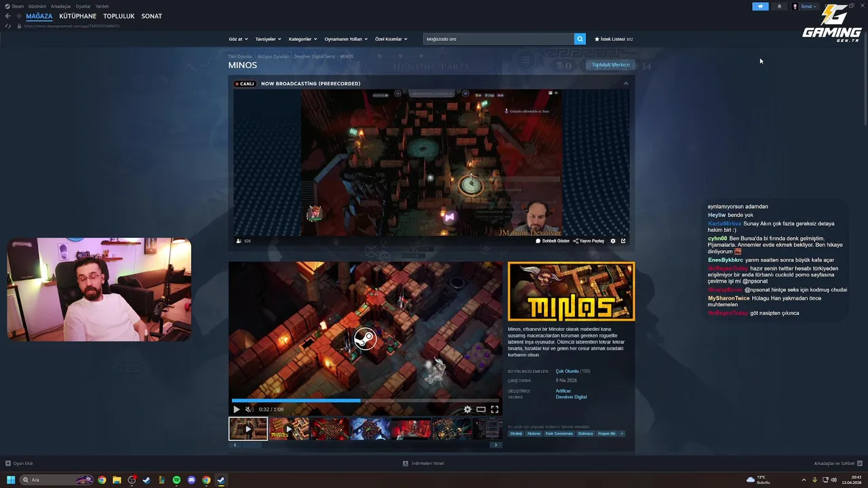The width and height of the screenshot is (868, 488).
Task: Click the Windows taskbar search box
Action: tap(56, 480)
